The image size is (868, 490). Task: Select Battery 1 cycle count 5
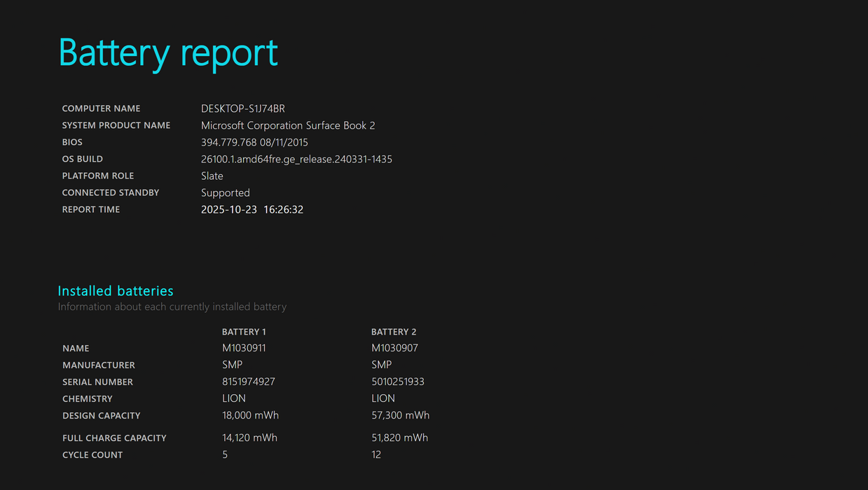[225, 454]
